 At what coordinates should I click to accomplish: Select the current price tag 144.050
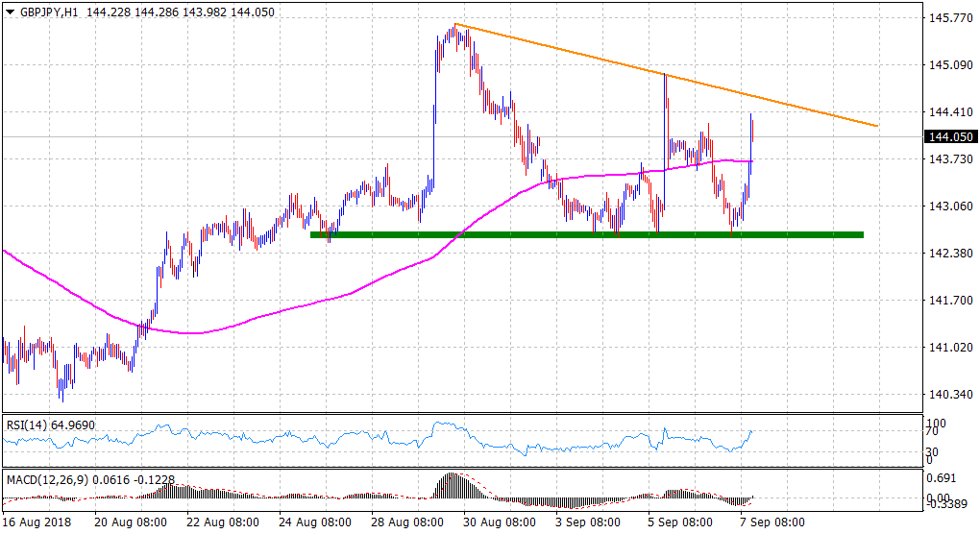point(948,137)
